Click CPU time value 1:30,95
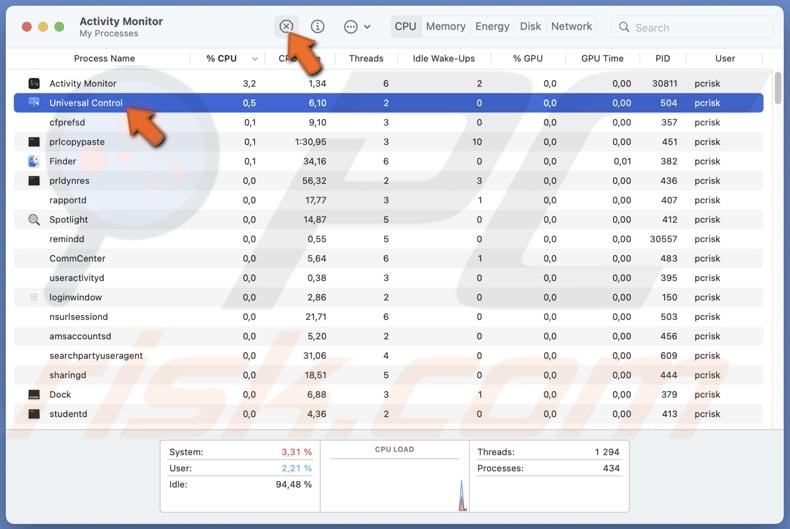The image size is (790, 529). pyautogui.click(x=310, y=142)
